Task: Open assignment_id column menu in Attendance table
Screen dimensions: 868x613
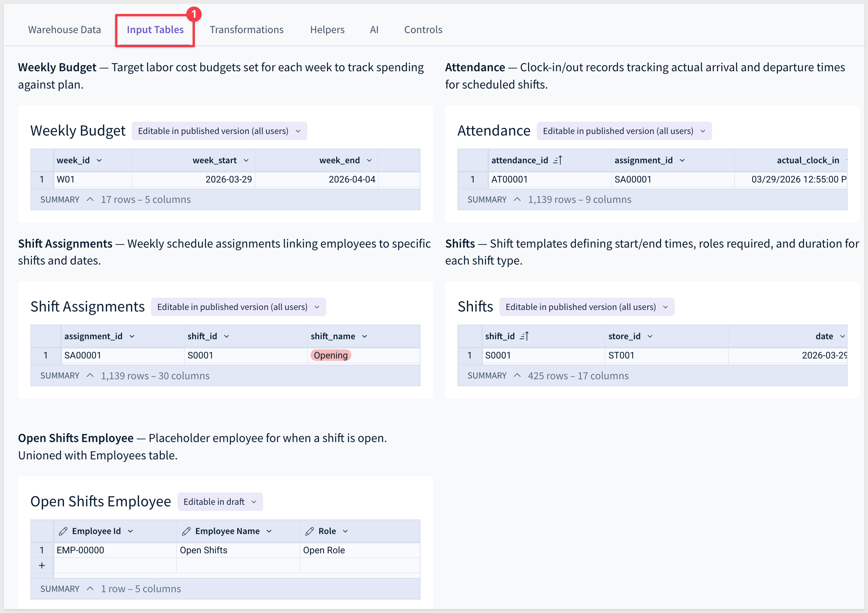Action: click(x=682, y=160)
